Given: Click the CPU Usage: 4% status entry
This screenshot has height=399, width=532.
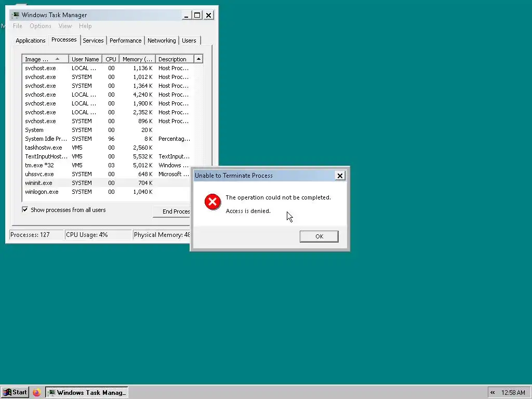Looking at the screenshot, I should point(98,235).
